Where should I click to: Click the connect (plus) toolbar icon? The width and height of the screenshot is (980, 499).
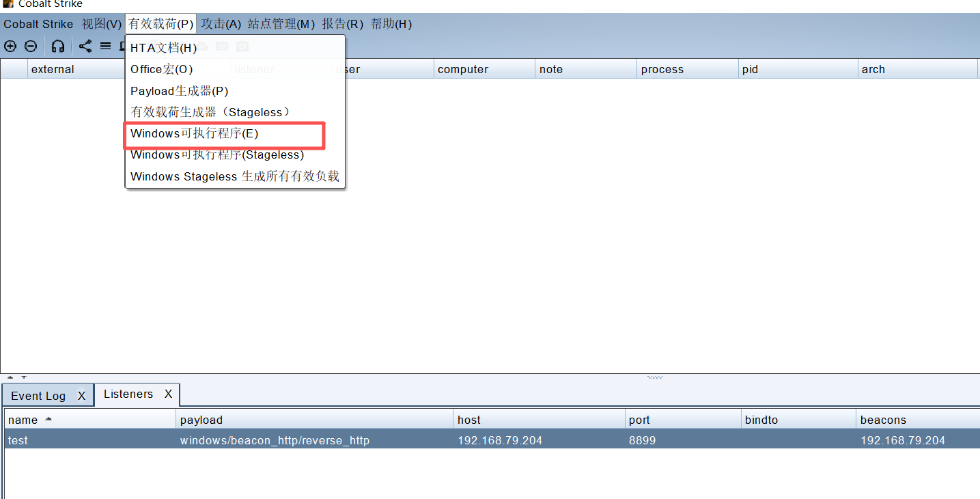tap(10, 46)
